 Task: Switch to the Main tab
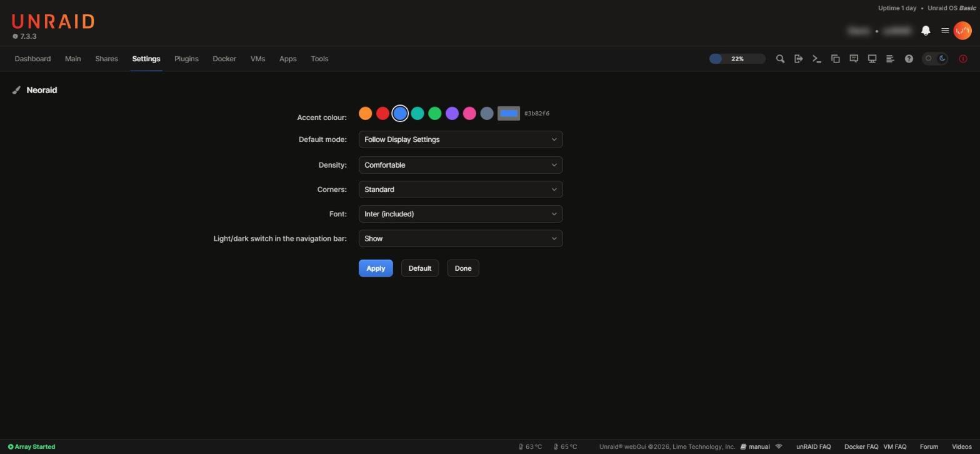[x=72, y=59]
